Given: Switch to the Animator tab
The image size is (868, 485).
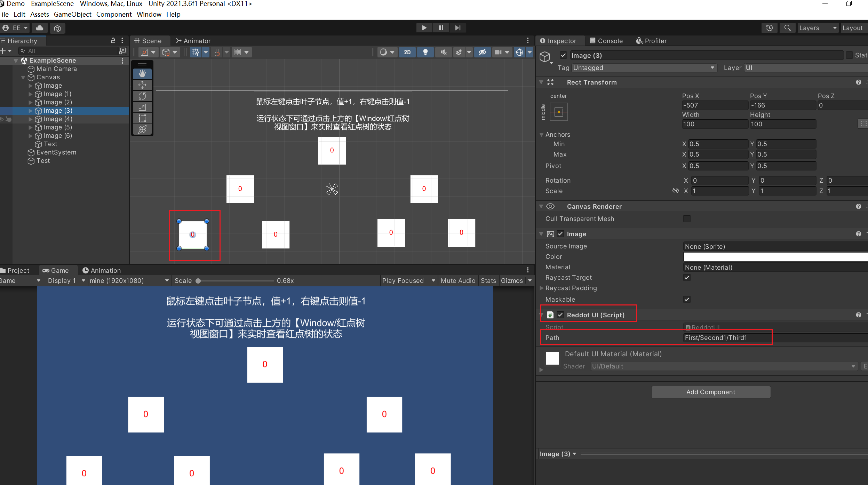Looking at the screenshot, I should [193, 41].
